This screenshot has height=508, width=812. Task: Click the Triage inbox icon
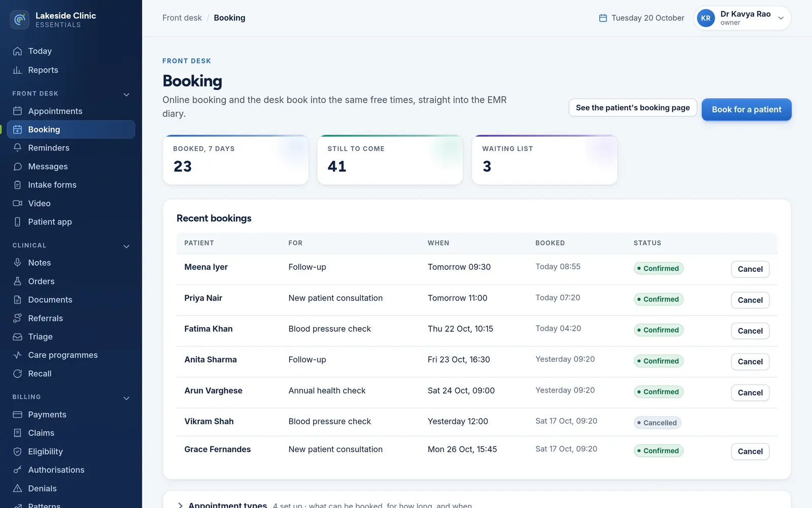(17, 337)
